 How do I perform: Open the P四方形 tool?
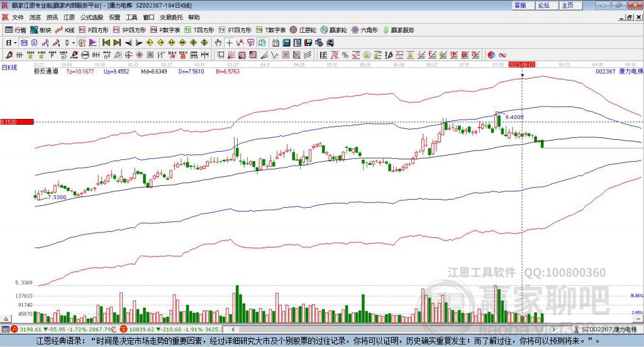[x=94, y=30]
